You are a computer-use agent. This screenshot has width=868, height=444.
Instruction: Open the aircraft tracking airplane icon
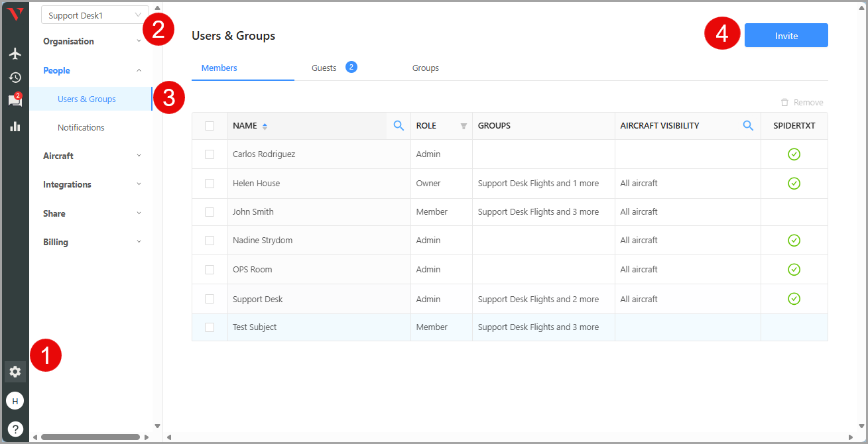tap(15, 54)
